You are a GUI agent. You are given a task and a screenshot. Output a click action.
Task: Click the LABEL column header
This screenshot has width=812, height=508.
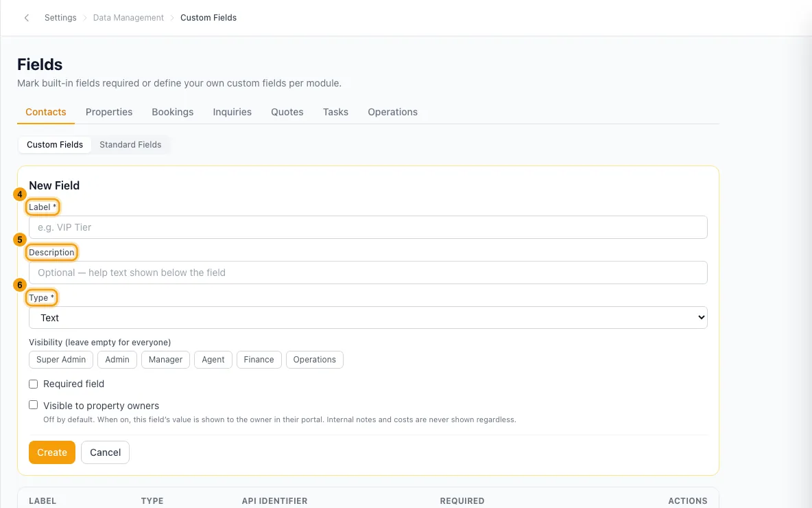43,500
